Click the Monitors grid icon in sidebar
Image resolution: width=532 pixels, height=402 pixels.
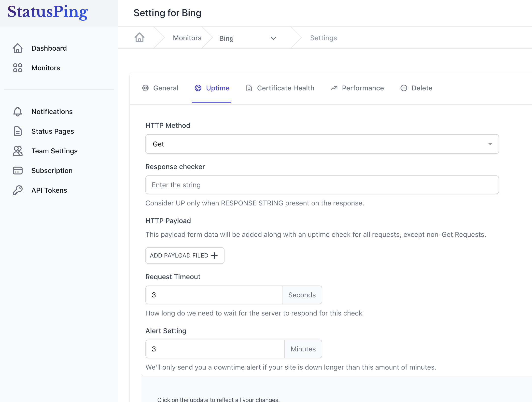coord(18,68)
